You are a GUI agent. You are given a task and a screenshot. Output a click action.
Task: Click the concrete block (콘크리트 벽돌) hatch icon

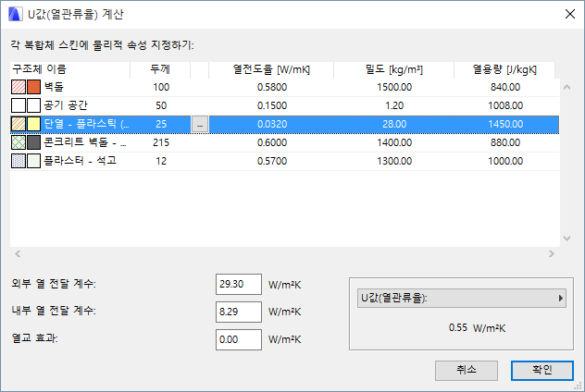coord(19,142)
